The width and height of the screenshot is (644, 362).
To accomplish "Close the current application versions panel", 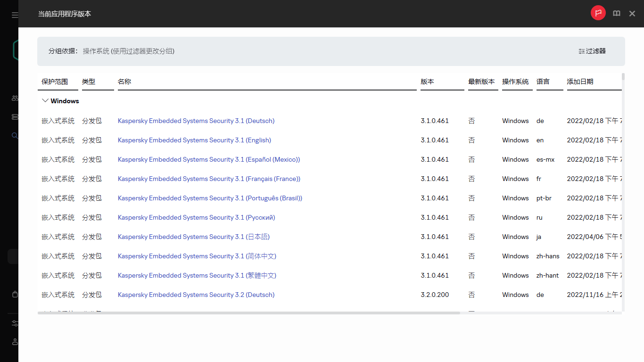I will click(x=632, y=14).
